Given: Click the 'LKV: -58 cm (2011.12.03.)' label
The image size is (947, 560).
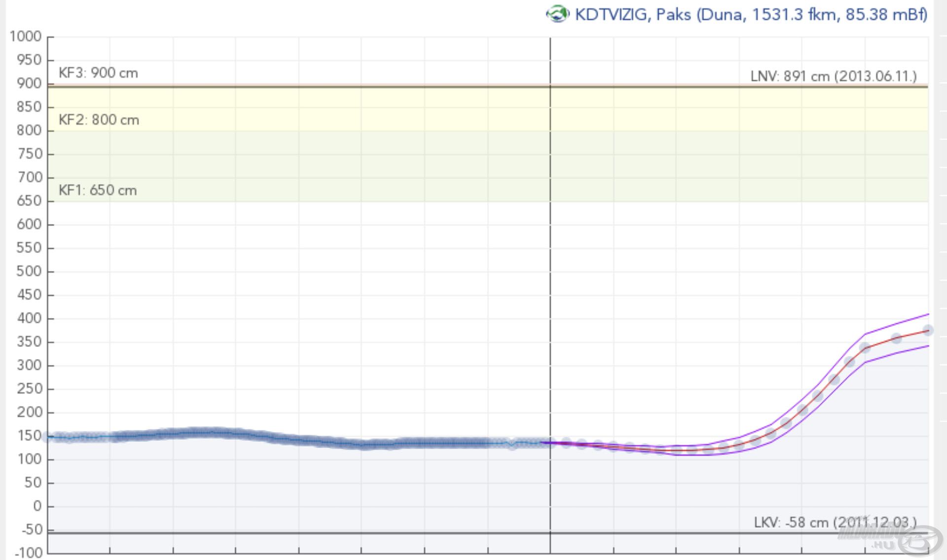Looking at the screenshot, I should point(835,523).
